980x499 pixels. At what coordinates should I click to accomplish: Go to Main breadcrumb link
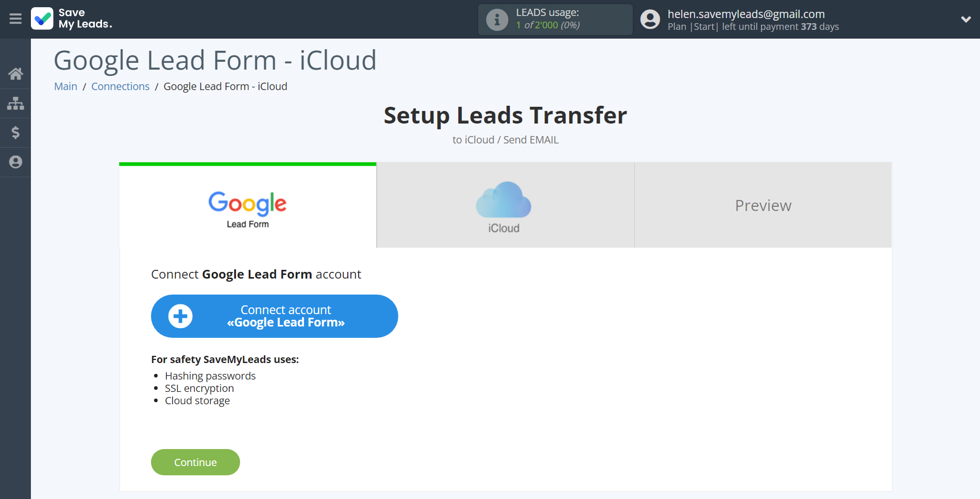click(x=66, y=87)
